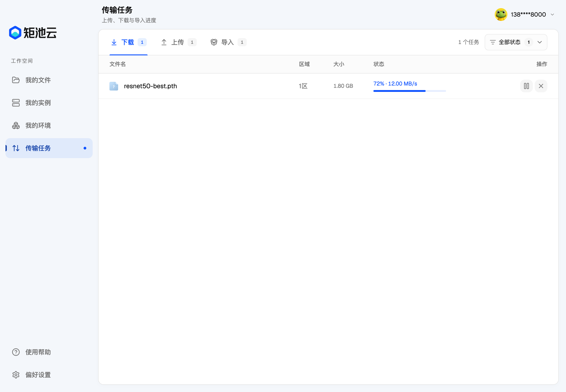Screen dimensions: 566x392
Task: Switch to the 下载 tab
Action: [x=128, y=42]
